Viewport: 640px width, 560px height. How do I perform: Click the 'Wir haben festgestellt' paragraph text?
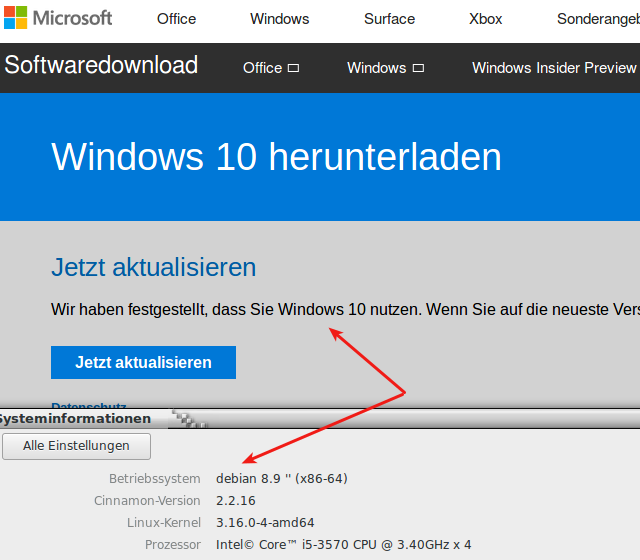345,309
